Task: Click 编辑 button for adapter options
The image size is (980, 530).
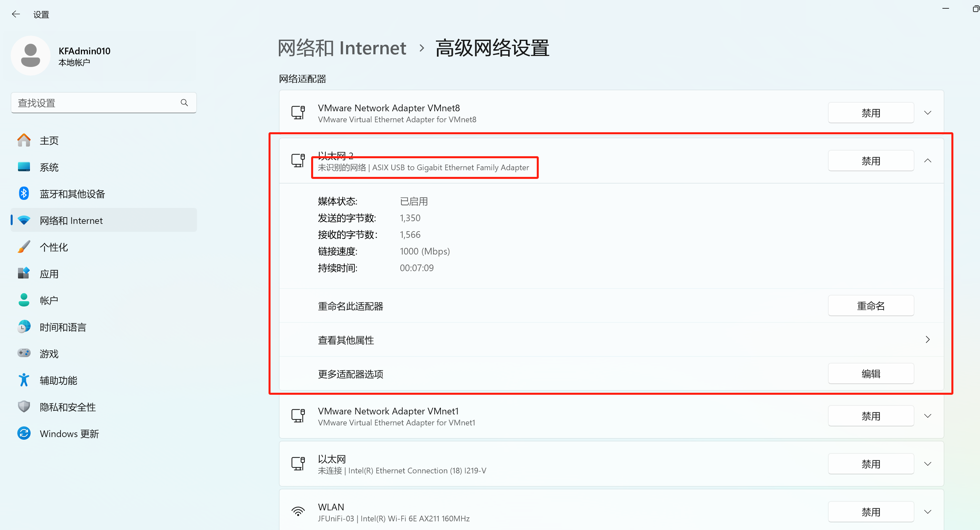Action: click(x=871, y=373)
